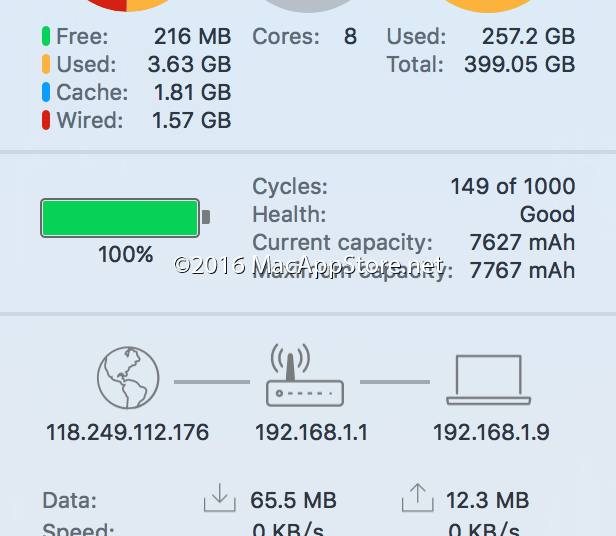Viewport: 616px width, 536px height.
Task: Click the battery Health status Good
Action: tap(547, 214)
